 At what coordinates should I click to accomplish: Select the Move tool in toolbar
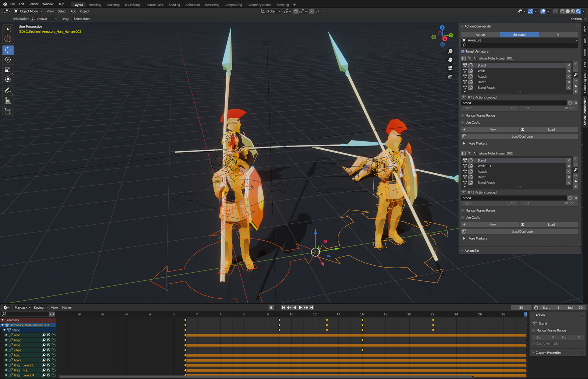tap(8, 50)
